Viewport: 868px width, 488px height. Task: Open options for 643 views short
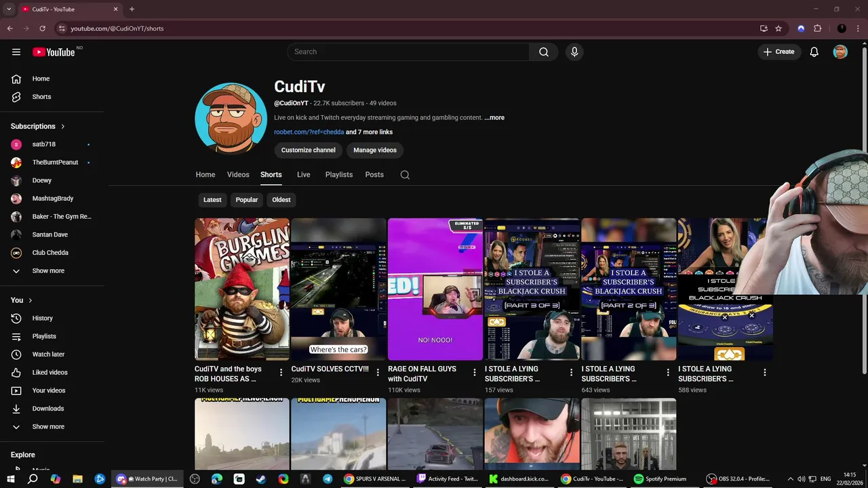coord(668,372)
